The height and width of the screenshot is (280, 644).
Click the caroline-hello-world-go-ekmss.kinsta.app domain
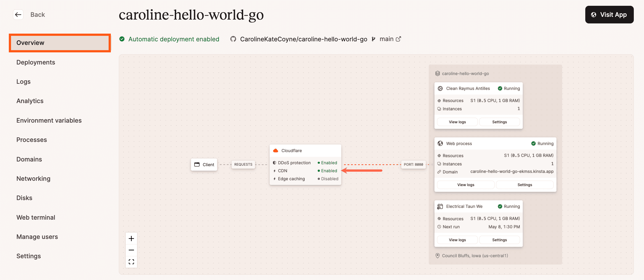(512, 171)
